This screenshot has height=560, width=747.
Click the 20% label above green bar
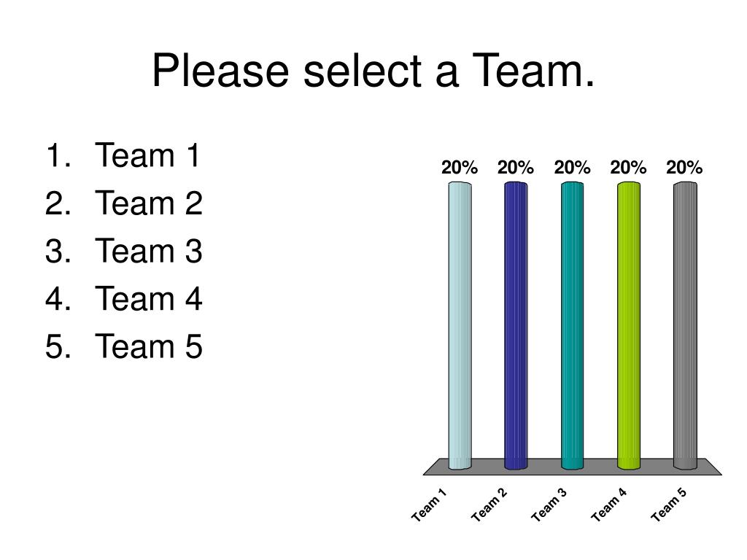coord(628,168)
